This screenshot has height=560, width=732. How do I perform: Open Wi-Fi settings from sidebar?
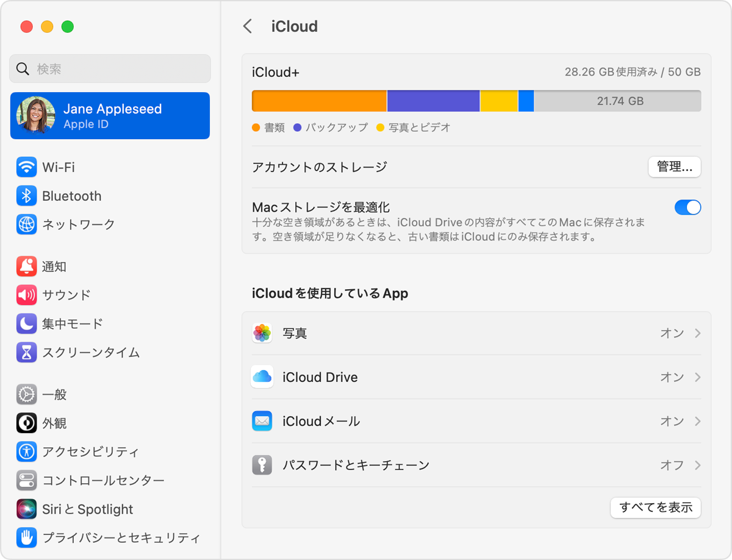61,167
